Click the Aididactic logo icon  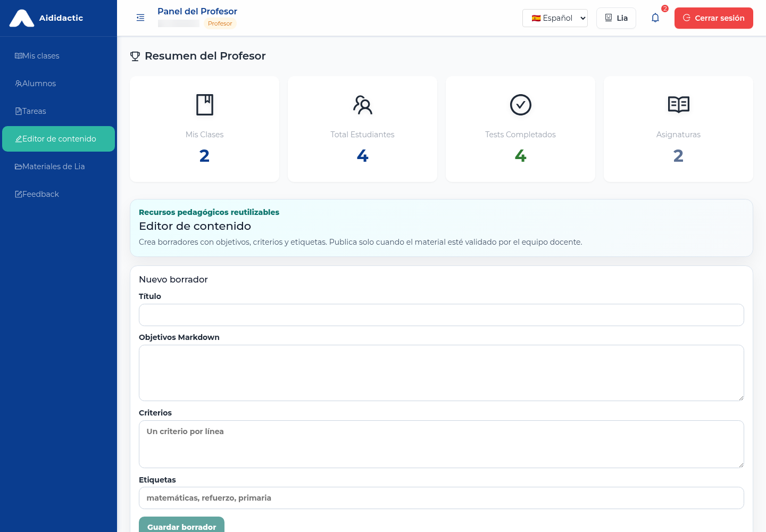22,18
